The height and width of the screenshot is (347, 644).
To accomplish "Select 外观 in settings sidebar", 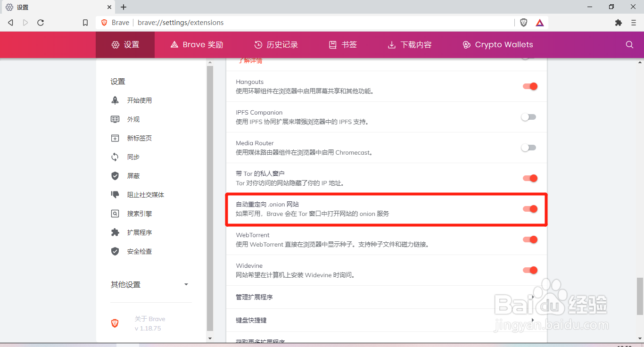I will click(133, 119).
